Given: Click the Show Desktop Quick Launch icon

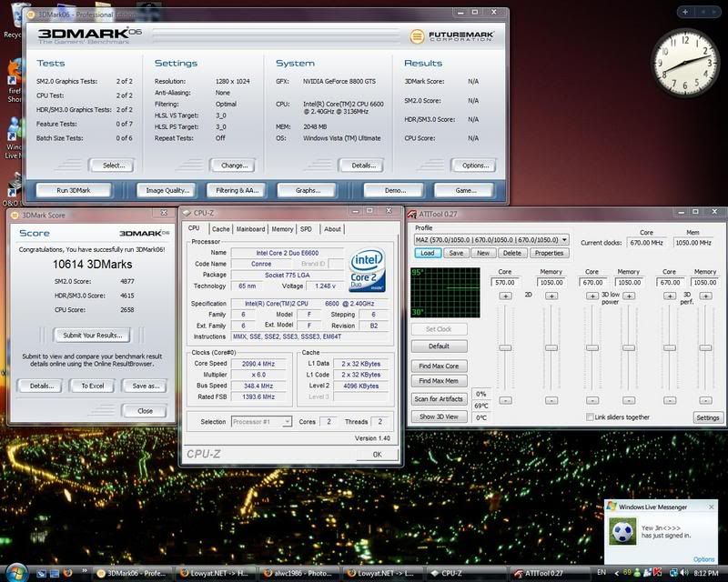Looking at the screenshot, I should (x=42, y=573).
